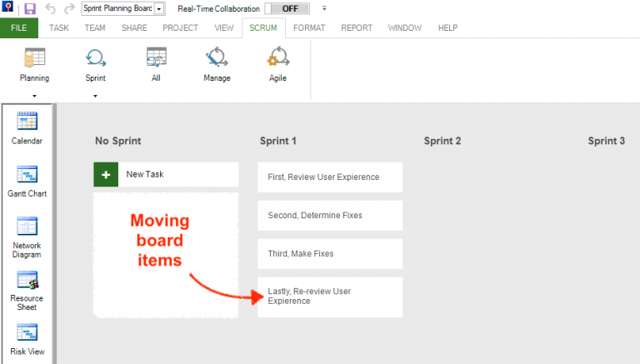Click the green New Task plus button
This screenshot has width=640, height=364.
coord(106,175)
